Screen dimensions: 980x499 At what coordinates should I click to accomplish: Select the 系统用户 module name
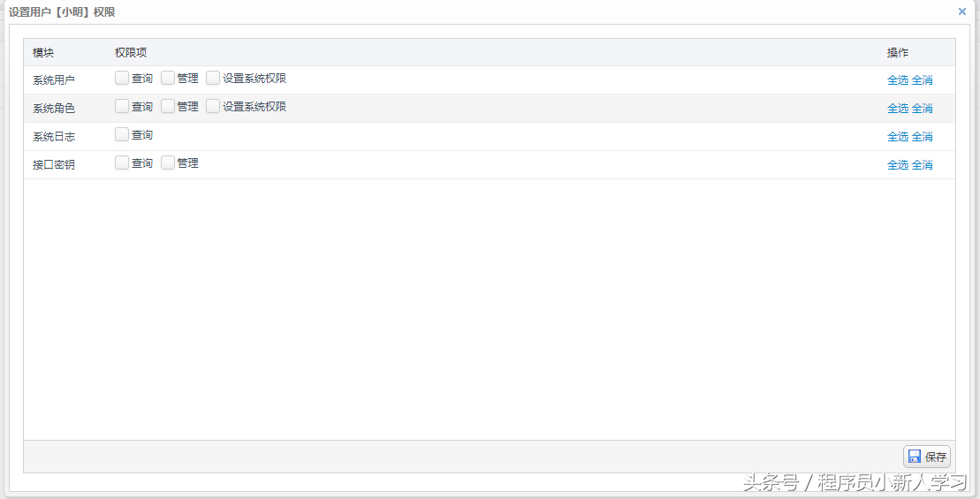coord(54,80)
